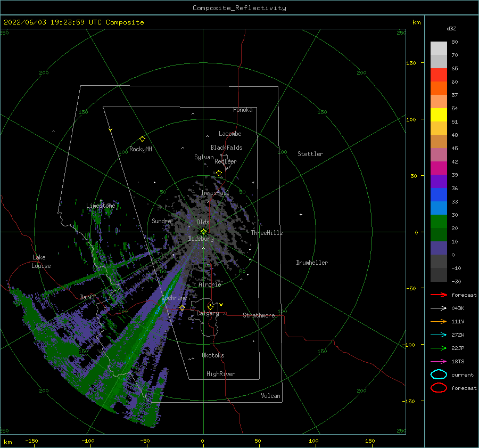Click the RockyMH label
The image size is (479, 448).
tap(141, 149)
